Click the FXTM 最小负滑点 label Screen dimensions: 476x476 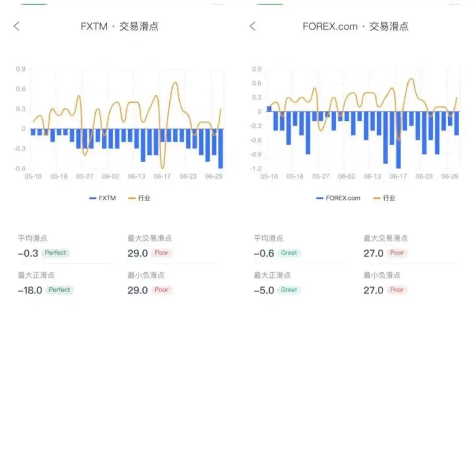pos(146,275)
